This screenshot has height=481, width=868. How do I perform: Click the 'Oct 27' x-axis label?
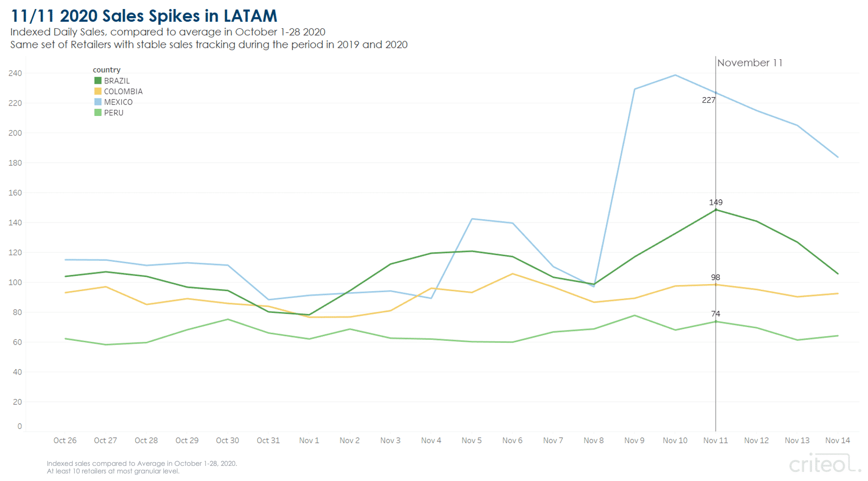tap(106, 440)
